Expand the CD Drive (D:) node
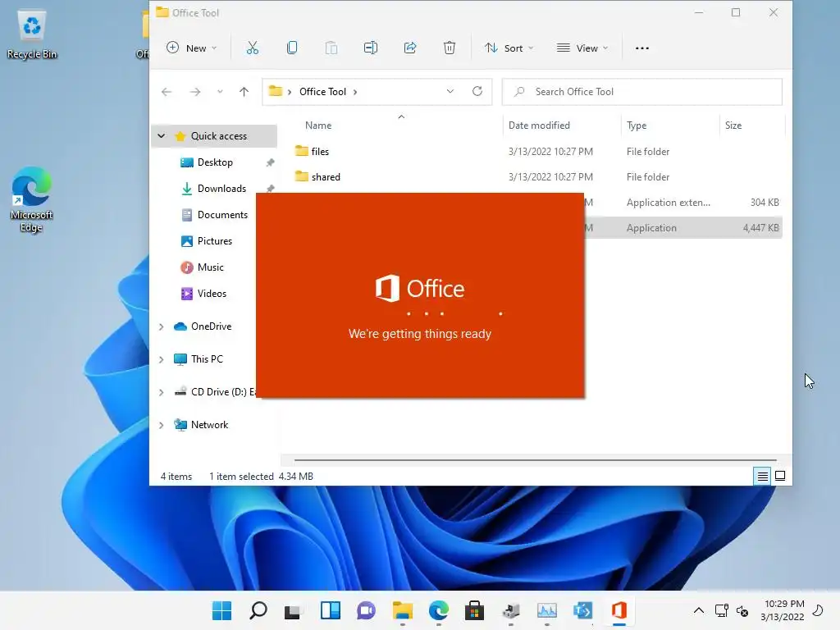This screenshot has width=840, height=630. click(x=162, y=392)
